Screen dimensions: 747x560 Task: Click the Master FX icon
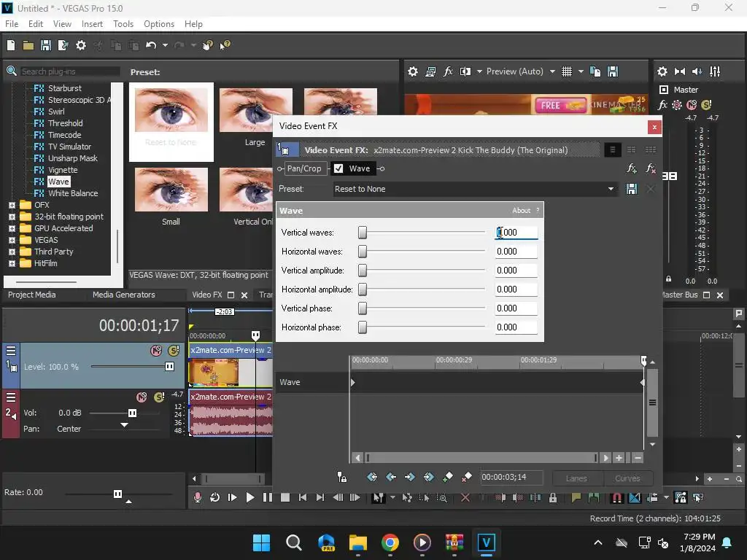coord(662,105)
